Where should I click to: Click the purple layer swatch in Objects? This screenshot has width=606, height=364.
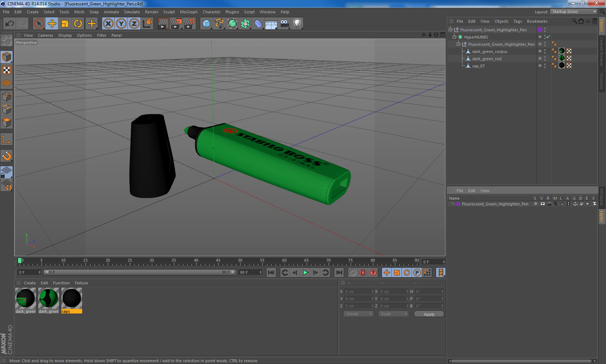tap(540, 30)
